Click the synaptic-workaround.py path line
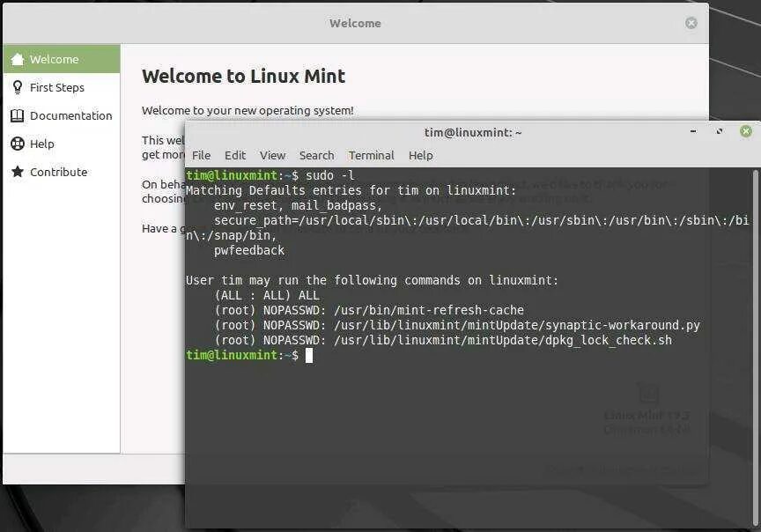The image size is (761, 532). click(x=457, y=325)
